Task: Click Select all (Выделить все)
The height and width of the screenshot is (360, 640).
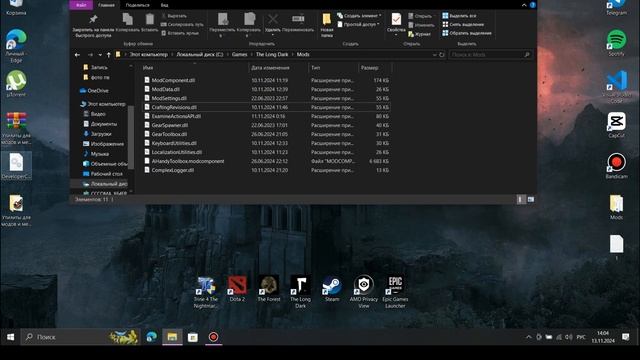Action: (x=459, y=16)
